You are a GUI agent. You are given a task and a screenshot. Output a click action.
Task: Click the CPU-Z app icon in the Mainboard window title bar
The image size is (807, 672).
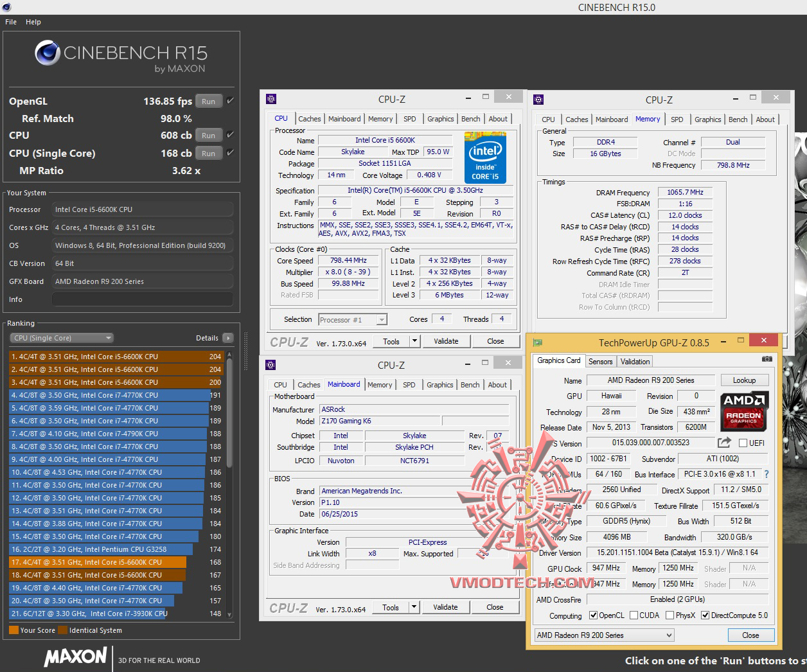pyautogui.click(x=271, y=365)
